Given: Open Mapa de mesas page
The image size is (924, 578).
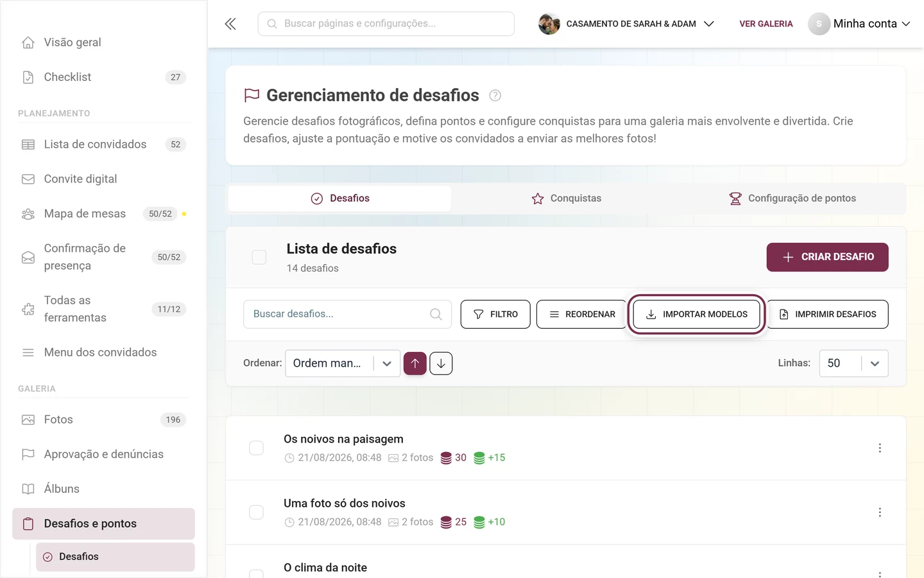Looking at the screenshot, I should point(103,214).
